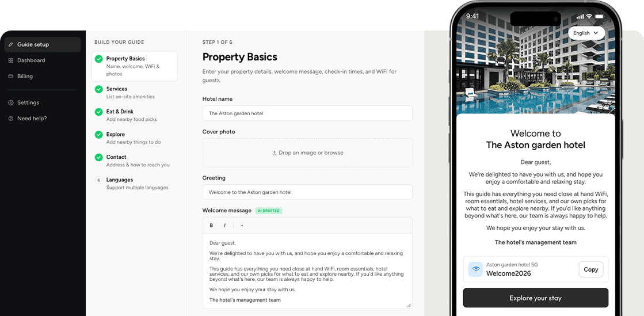The image size is (644, 316).
Task: Click the Greeting input field
Action: (x=308, y=192)
